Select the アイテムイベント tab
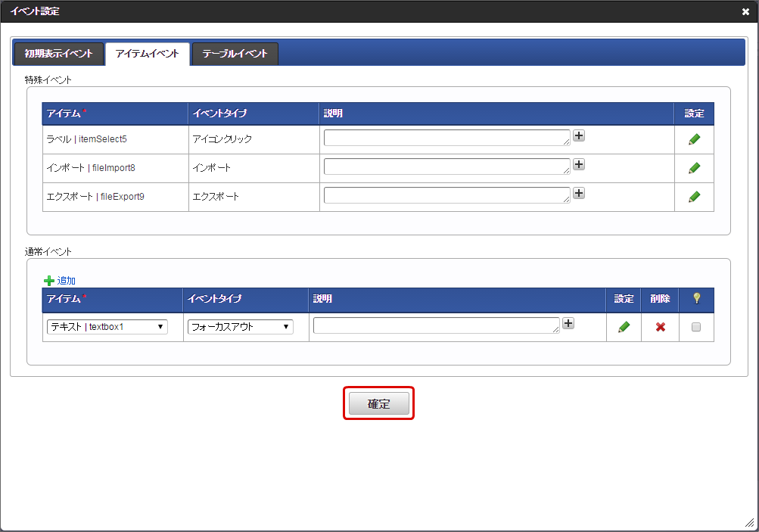The width and height of the screenshot is (759, 532). tap(147, 54)
